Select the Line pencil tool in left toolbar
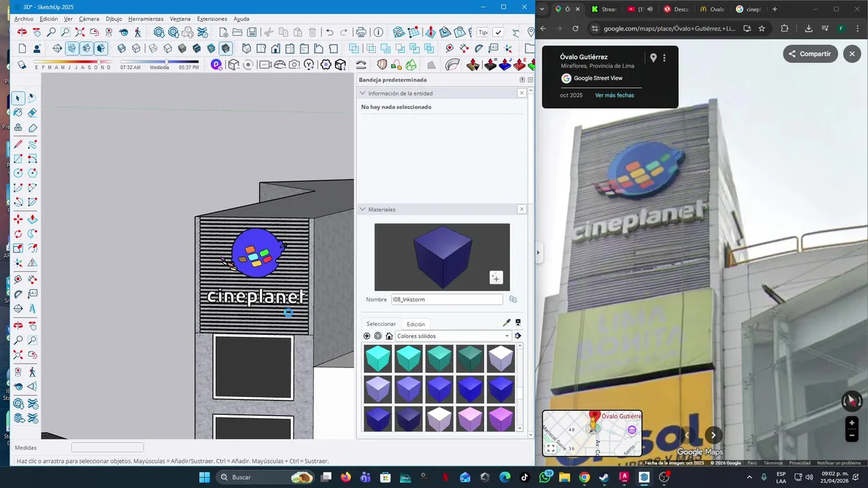Screen dimensions: 868x488 (x=18, y=144)
